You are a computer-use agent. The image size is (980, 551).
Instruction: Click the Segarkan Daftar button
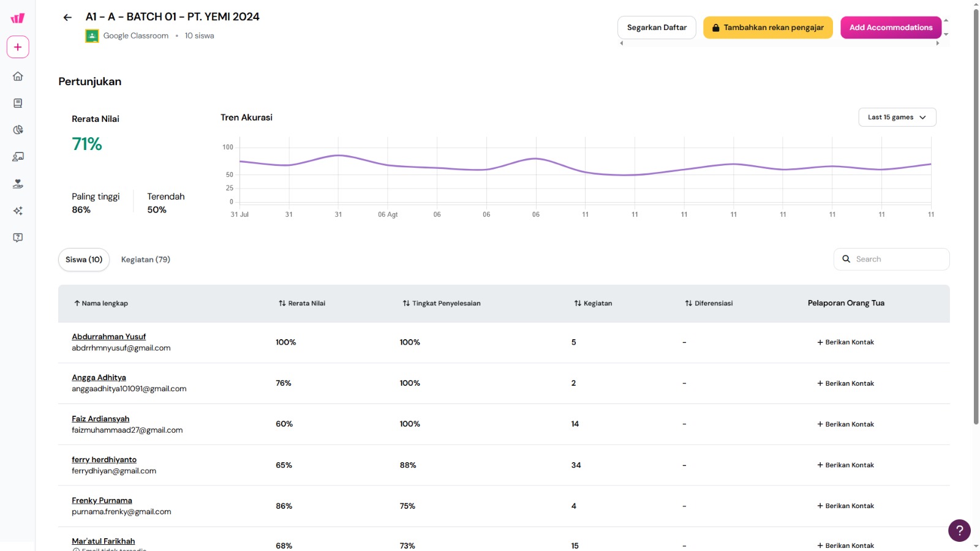pyautogui.click(x=657, y=28)
